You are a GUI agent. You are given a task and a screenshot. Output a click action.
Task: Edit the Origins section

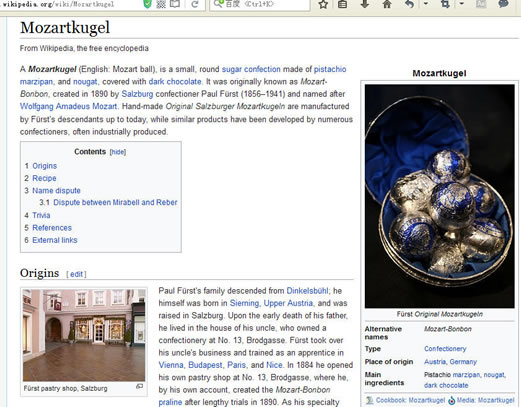[76, 274]
